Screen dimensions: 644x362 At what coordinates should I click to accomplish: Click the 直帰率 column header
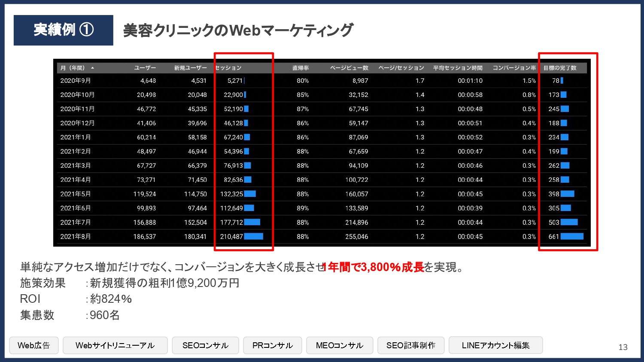[x=301, y=68]
